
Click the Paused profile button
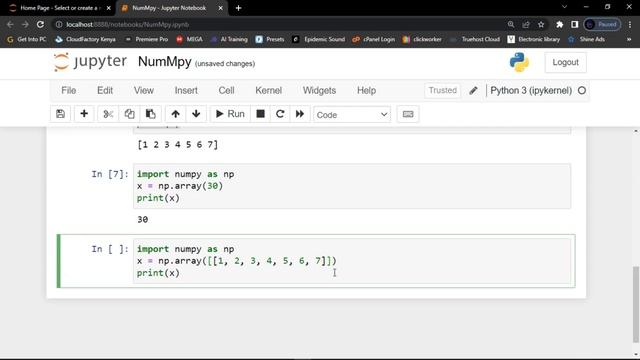[x=602, y=24]
